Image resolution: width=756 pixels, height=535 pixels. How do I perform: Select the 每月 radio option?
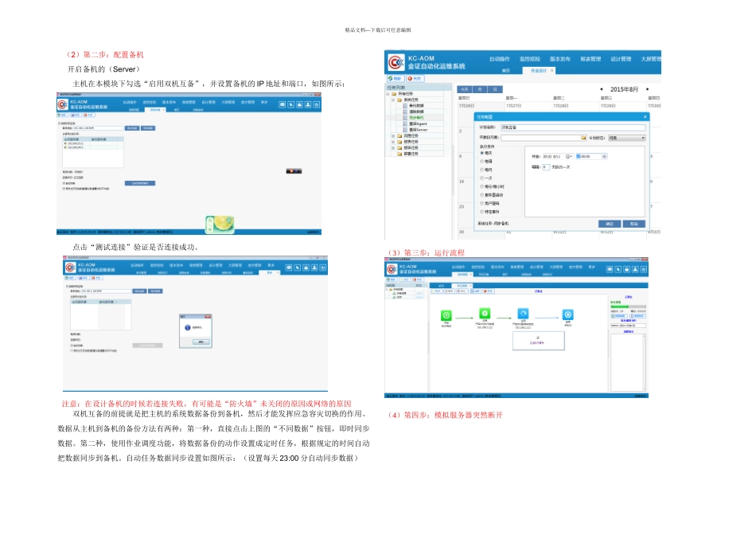[481, 170]
